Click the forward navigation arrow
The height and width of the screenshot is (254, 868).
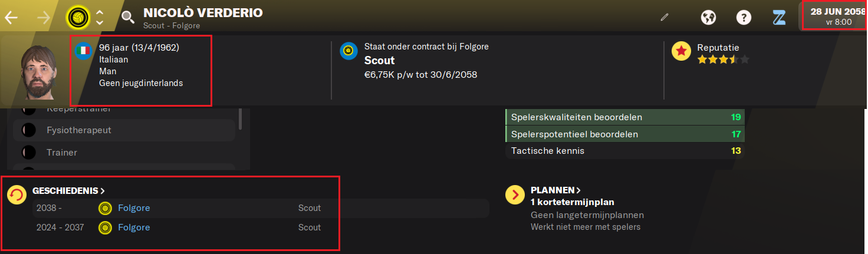click(44, 17)
